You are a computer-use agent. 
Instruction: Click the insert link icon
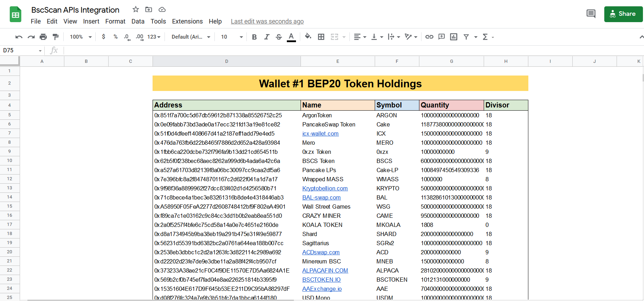pyautogui.click(x=429, y=37)
